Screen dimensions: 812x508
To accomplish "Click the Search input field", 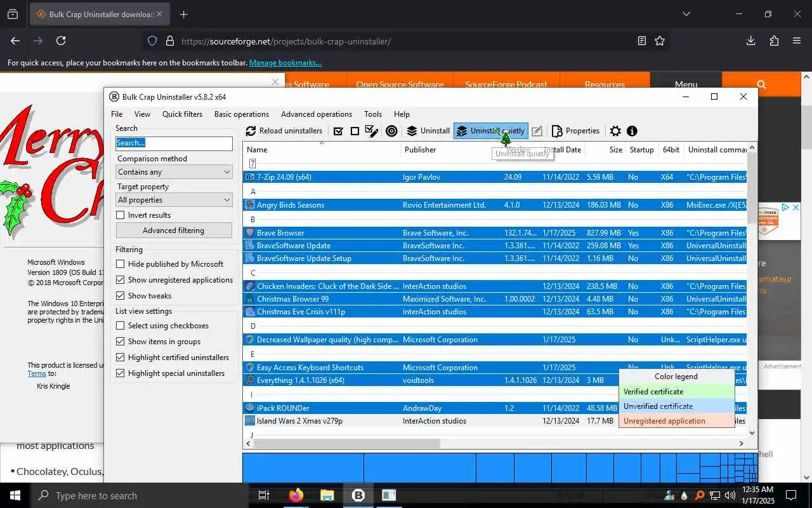I will pos(174,143).
